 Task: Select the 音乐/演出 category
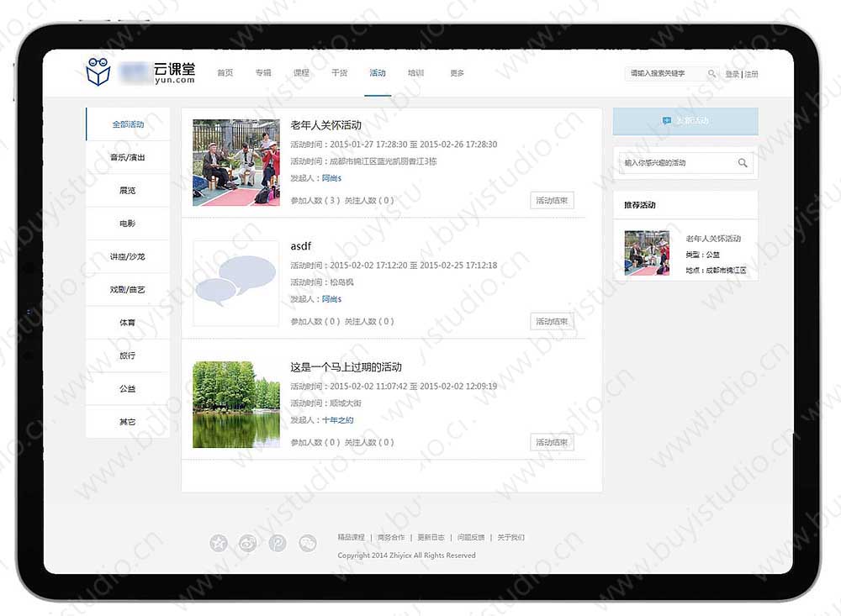[x=128, y=157]
